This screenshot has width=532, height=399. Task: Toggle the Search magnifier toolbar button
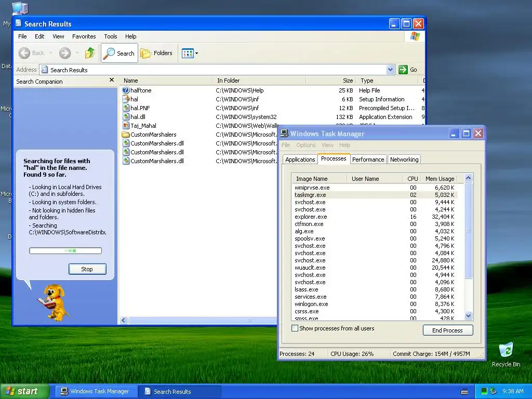coord(119,53)
